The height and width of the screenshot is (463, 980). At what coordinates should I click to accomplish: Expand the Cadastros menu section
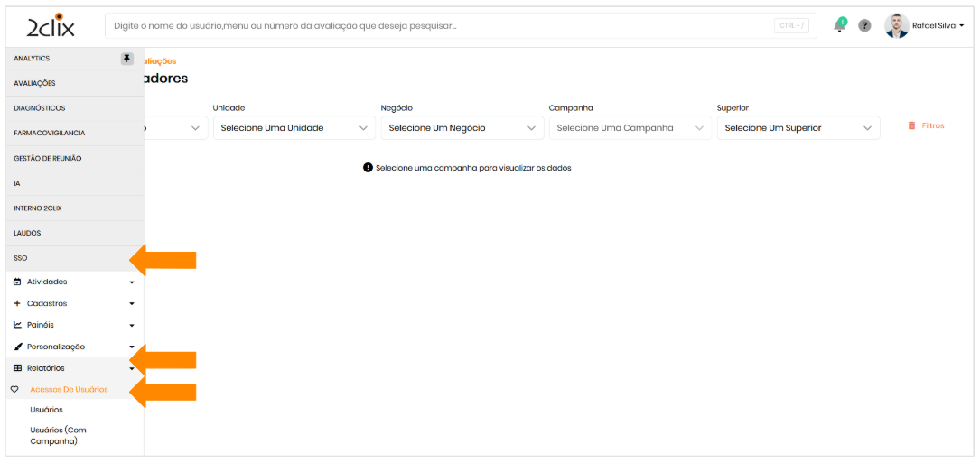coord(72,303)
